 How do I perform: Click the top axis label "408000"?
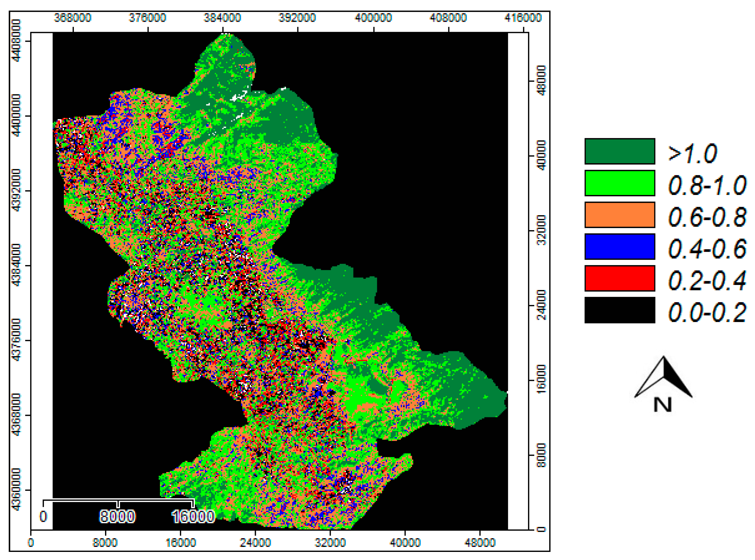coord(448,18)
